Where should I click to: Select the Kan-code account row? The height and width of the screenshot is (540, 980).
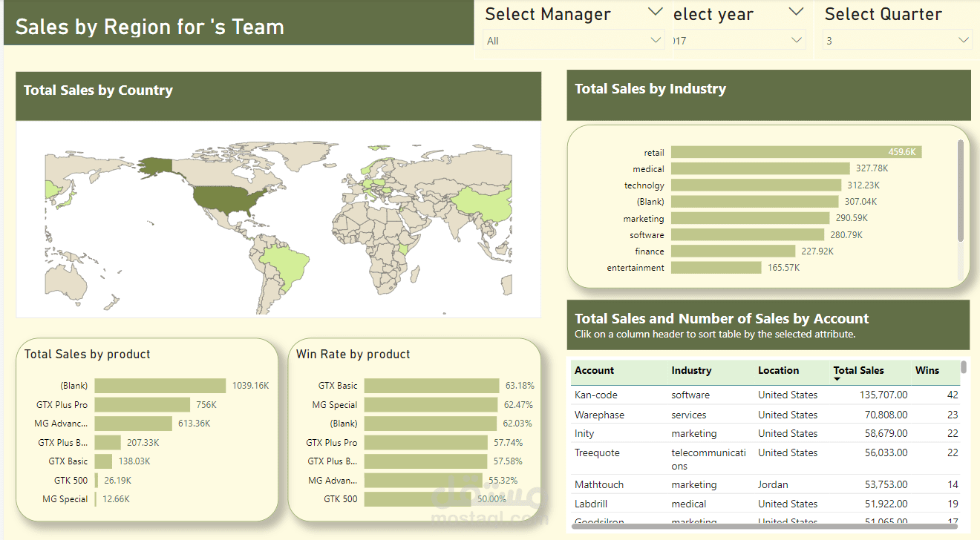tap(765, 395)
